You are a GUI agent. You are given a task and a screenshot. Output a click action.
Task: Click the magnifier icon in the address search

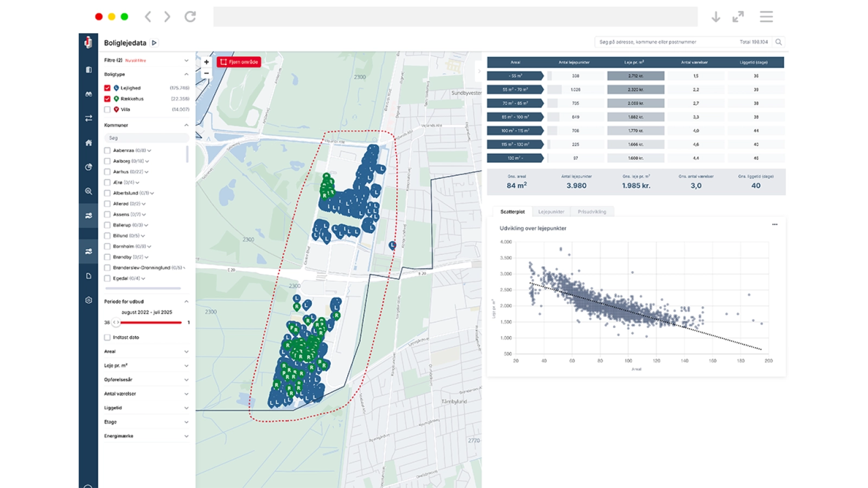coord(778,42)
